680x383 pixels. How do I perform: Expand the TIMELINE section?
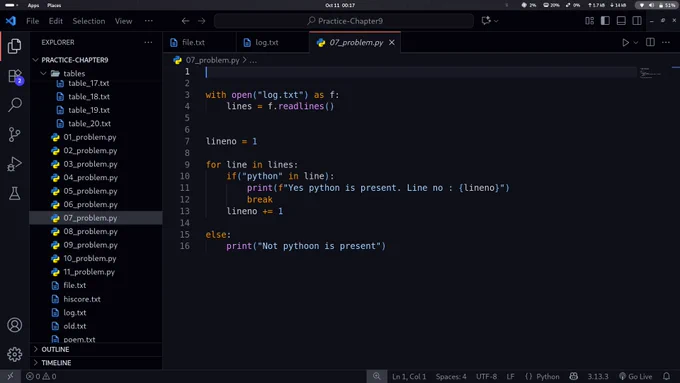pyautogui.click(x=56, y=363)
